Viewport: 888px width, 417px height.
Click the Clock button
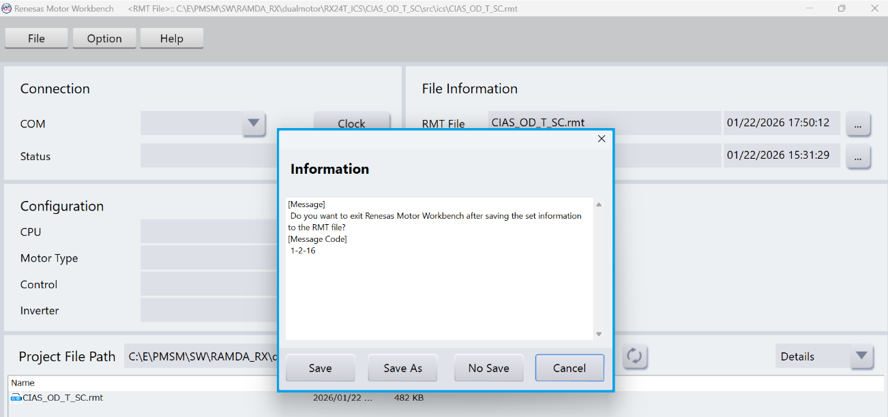(x=352, y=123)
